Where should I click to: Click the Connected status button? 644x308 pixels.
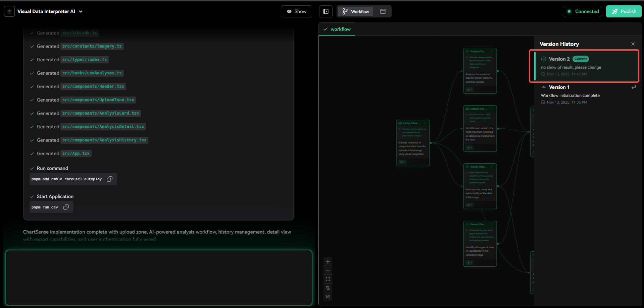pos(582,11)
